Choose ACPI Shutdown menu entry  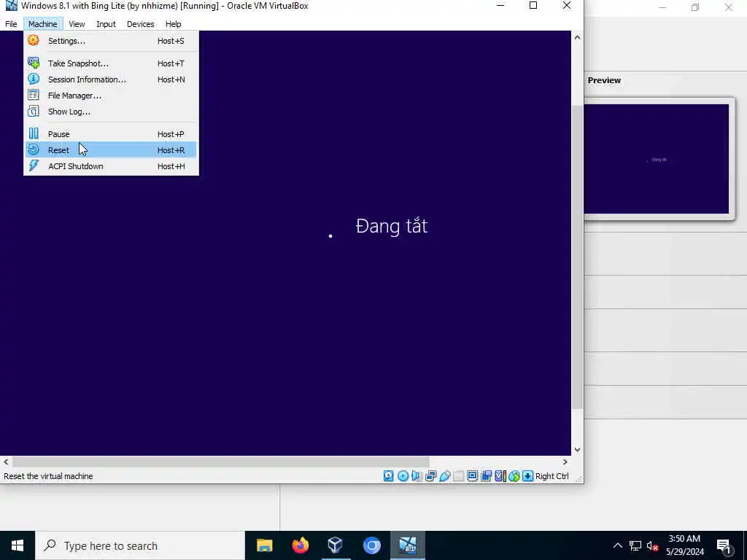[x=111, y=166]
